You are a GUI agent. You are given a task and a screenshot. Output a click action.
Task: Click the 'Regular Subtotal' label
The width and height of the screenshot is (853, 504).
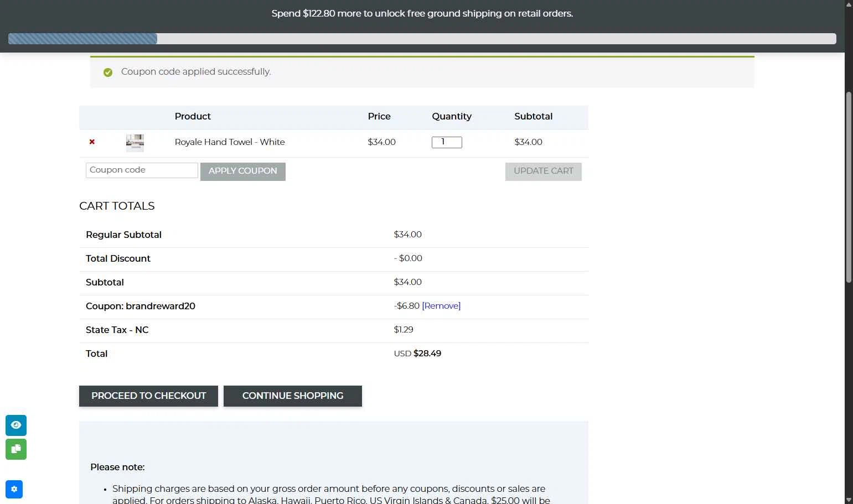pyautogui.click(x=123, y=235)
